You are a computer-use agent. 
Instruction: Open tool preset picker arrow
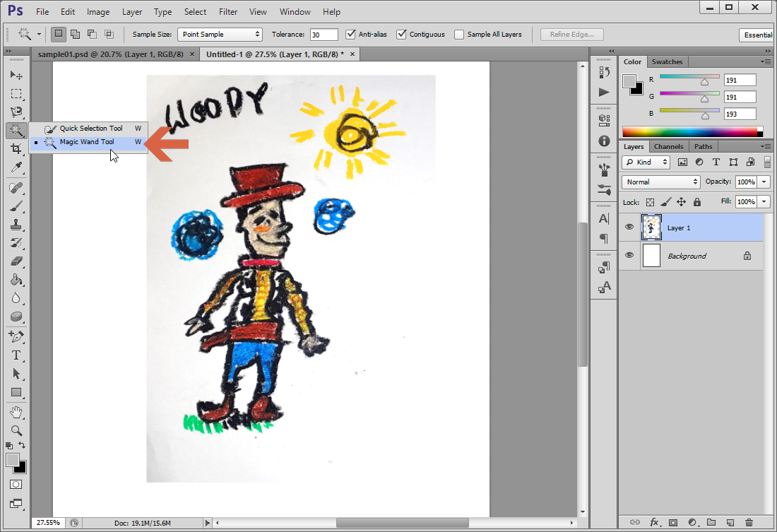pos(39,34)
